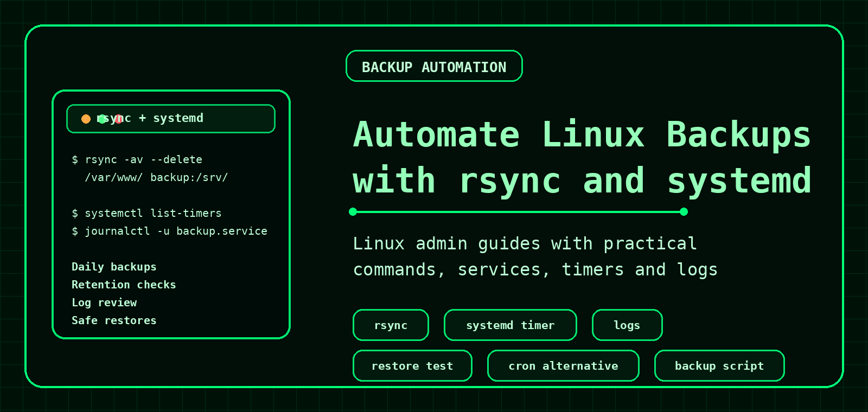Select the rsync tag pill
This screenshot has width=868, height=412.
tap(391, 325)
